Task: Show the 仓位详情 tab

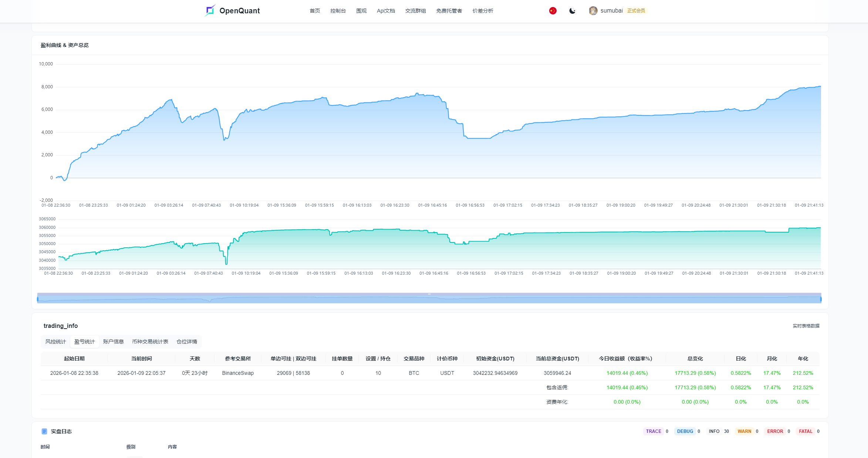Action: click(x=187, y=342)
